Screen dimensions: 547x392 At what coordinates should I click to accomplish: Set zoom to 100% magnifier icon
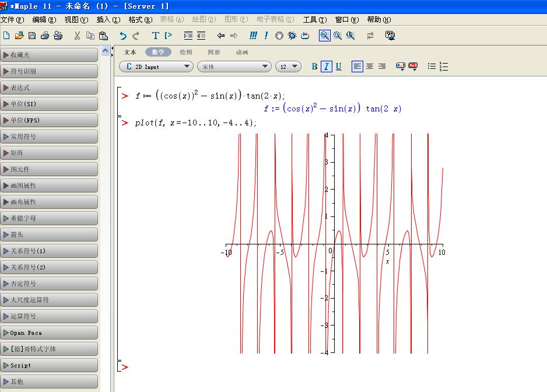pos(325,35)
